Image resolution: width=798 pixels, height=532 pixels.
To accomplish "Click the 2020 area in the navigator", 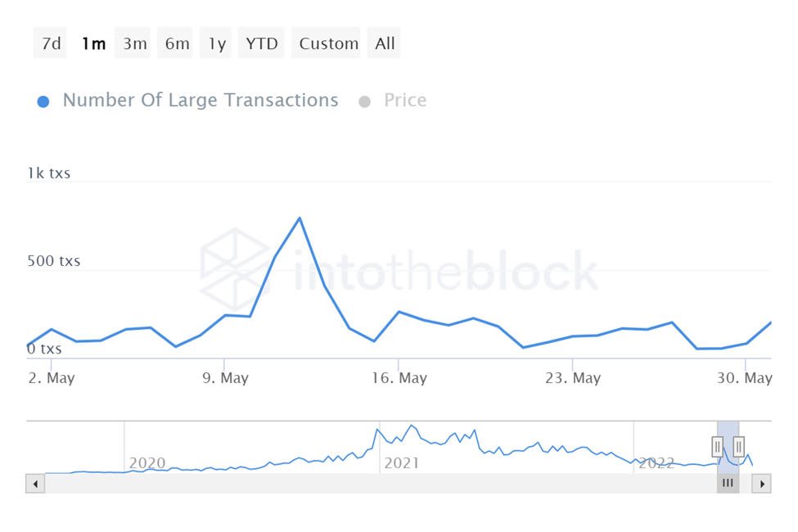I will click(147, 462).
